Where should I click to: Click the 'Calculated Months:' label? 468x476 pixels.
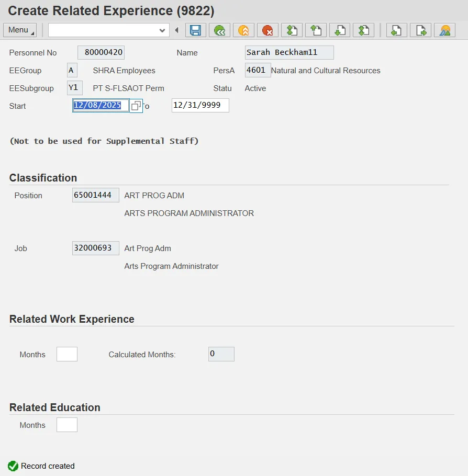pyautogui.click(x=142, y=355)
